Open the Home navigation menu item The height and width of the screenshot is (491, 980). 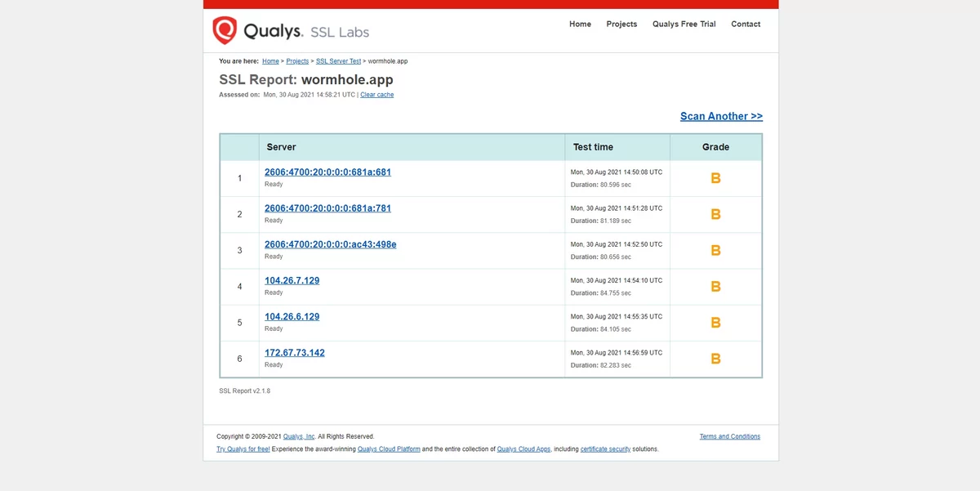click(x=580, y=25)
